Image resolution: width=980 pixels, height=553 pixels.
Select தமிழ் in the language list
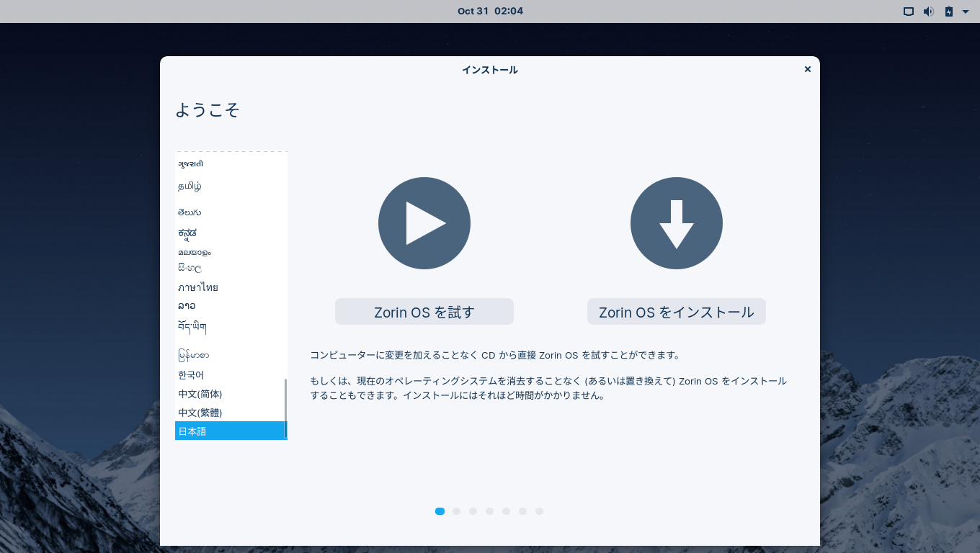[231, 186]
